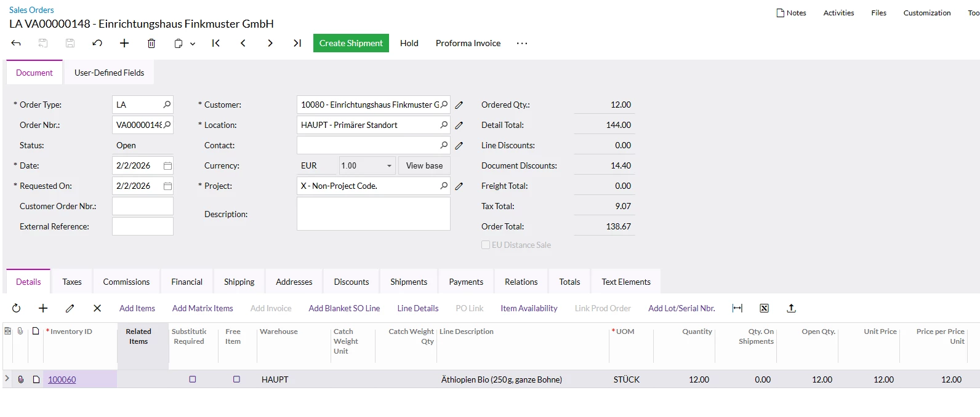
Task: Click Create Shipment button
Action: [x=351, y=43]
